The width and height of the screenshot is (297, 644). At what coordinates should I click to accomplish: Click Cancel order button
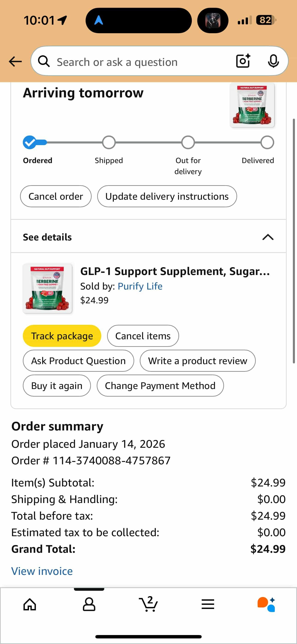[56, 196]
